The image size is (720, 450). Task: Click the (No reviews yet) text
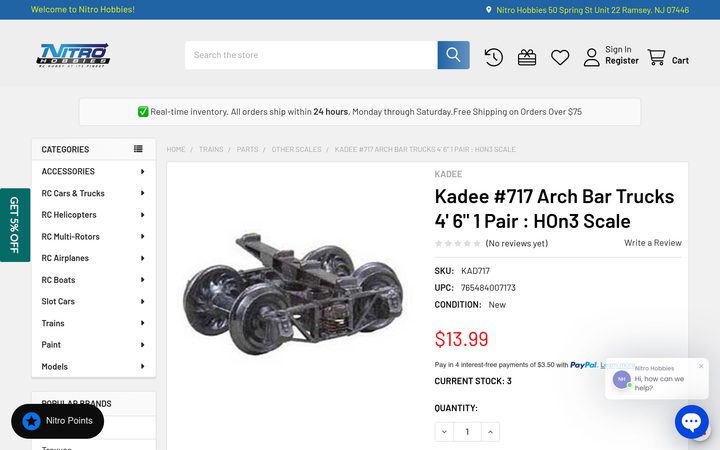(x=517, y=243)
